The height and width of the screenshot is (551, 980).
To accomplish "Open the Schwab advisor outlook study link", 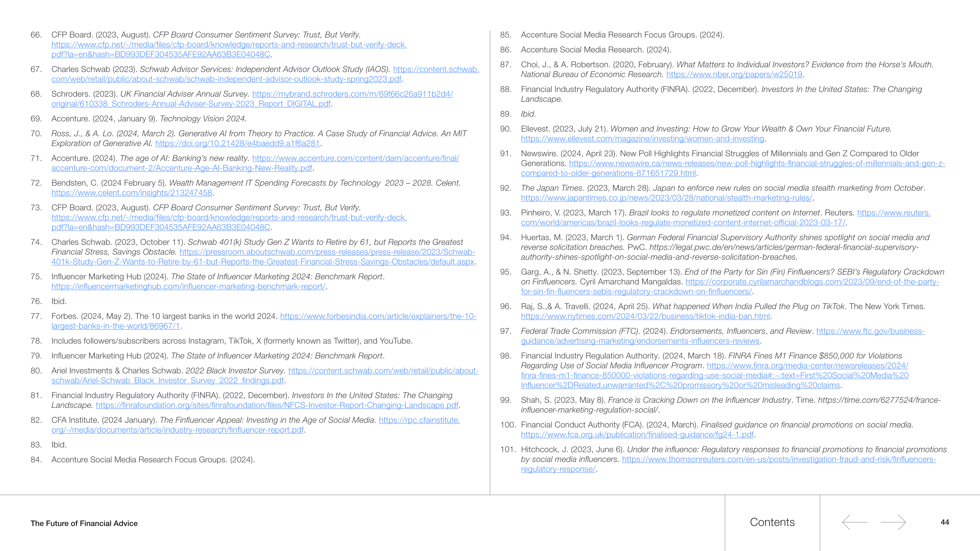I will [227, 79].
